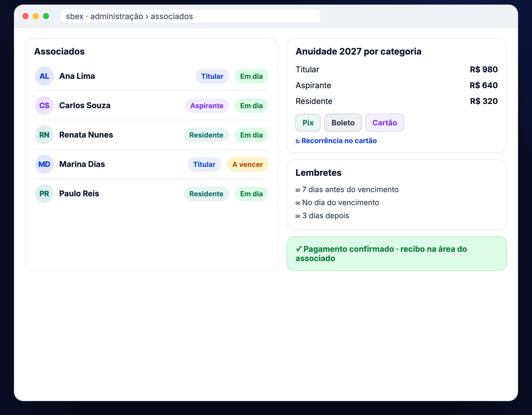
Task: Click Marina Dias's Titular badge
Action: [204, 164]
